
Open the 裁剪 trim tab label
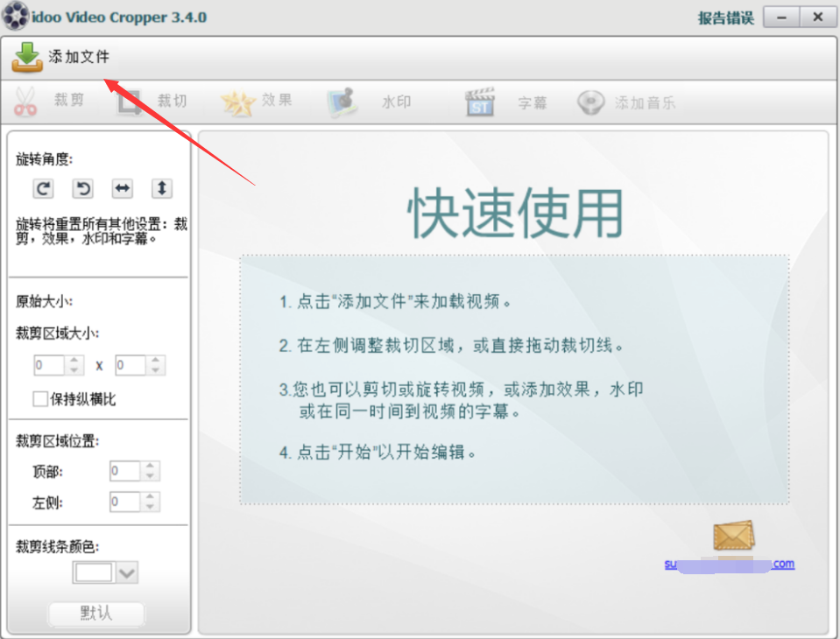(68, 100)
